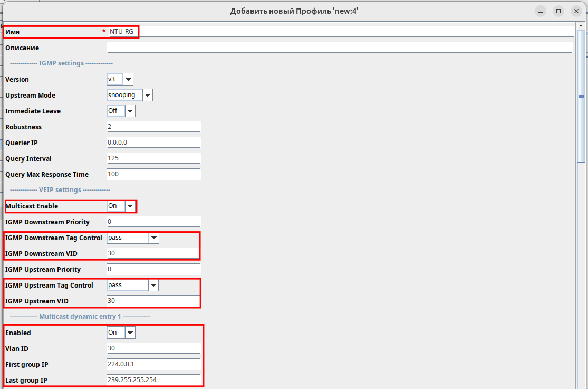This screenshot has height=389, width=588.
Task: Minimize the Добавить новый Профиль window
Action: point(541,11)
